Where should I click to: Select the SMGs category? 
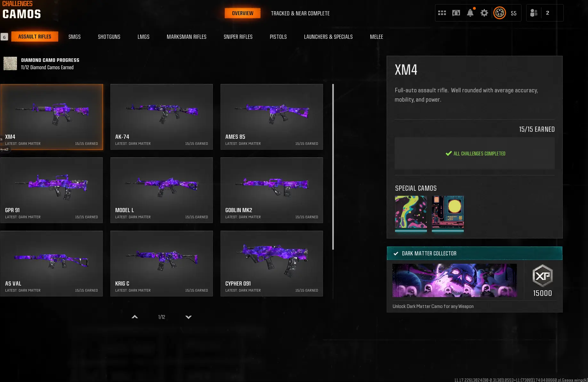tap(75, 37)
